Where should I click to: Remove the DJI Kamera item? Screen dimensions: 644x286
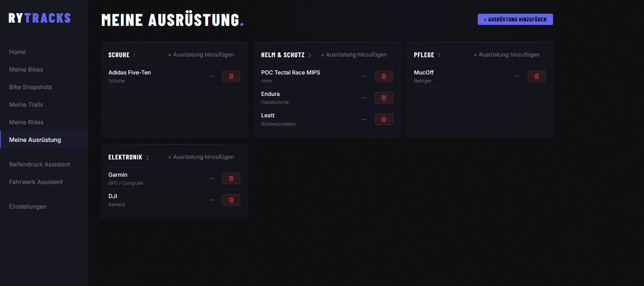click(x=231, y=200)
